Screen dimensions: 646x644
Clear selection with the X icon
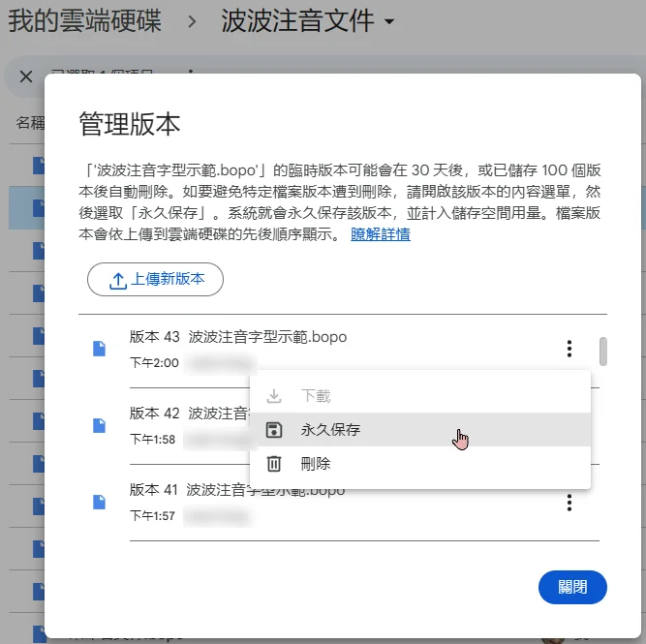click(26, 77)
